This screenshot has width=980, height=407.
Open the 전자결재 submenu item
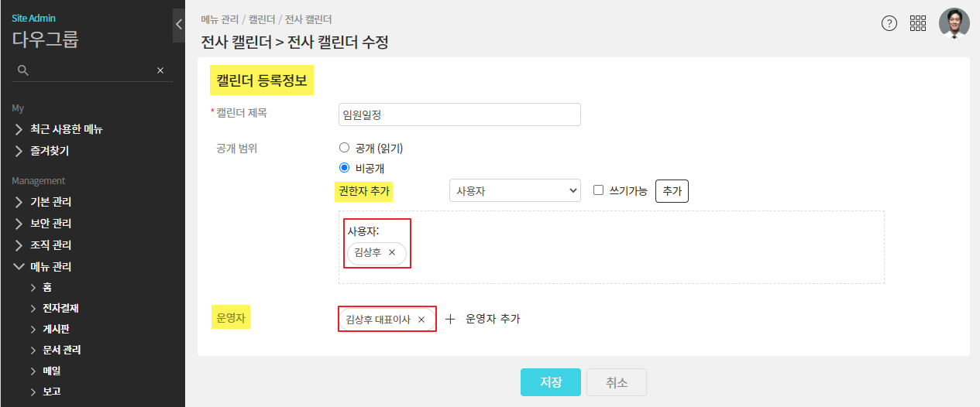(x=60, y=308)
